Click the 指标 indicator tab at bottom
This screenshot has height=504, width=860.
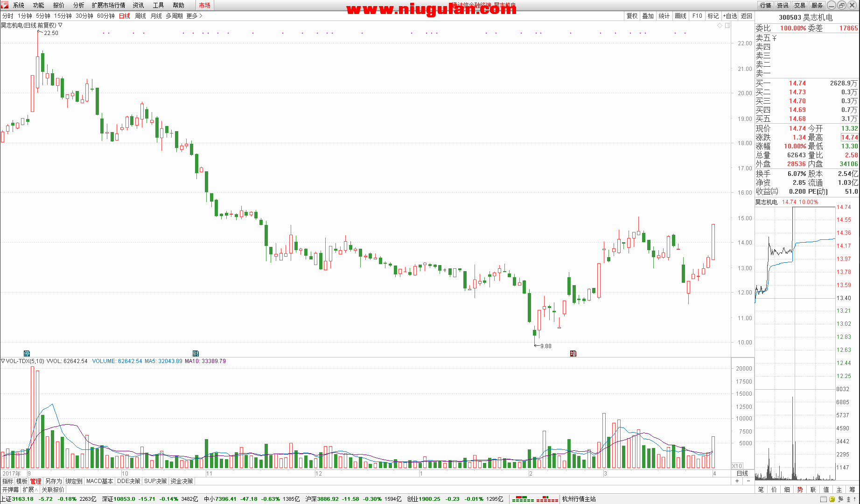click(x=8, y=481)
